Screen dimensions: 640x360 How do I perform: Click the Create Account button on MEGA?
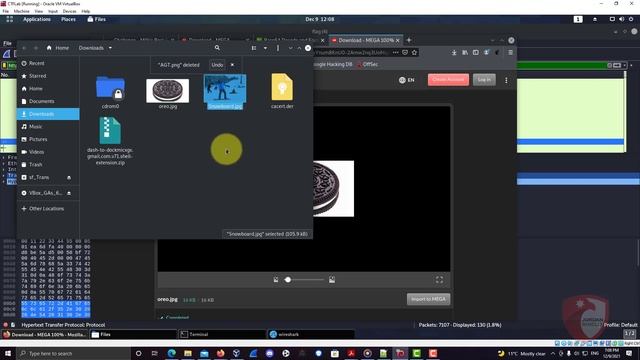pyautogui.click(x=448, y=80)
